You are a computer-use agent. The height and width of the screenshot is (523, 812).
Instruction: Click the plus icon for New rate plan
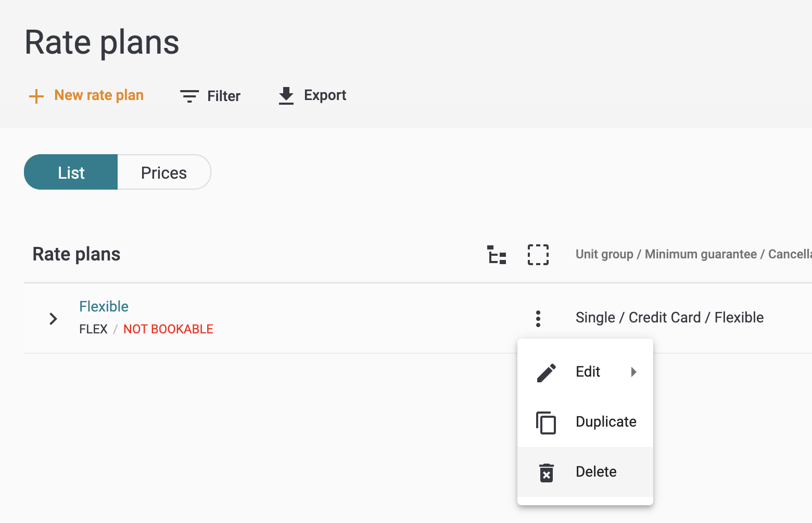[36, 96]
